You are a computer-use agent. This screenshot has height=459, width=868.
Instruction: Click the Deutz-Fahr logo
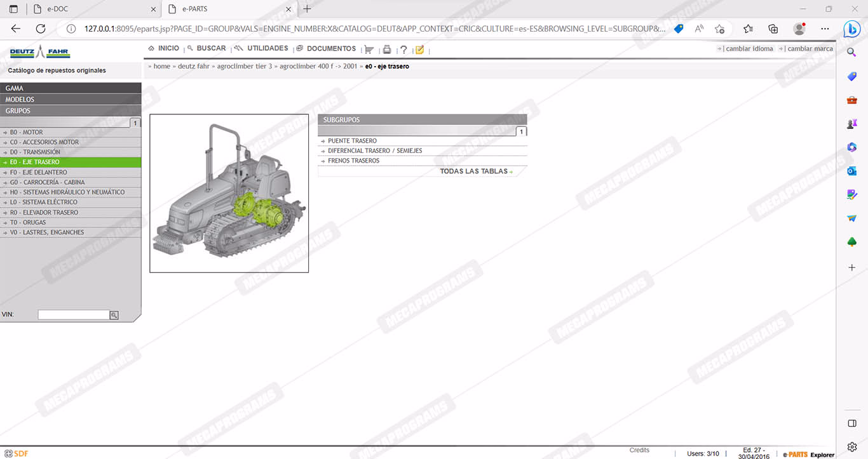point(40,52)
